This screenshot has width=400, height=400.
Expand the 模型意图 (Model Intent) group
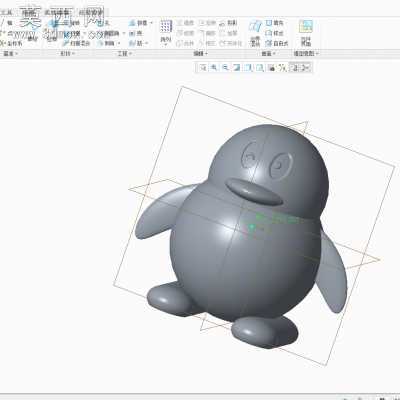[x=306, y=53]
